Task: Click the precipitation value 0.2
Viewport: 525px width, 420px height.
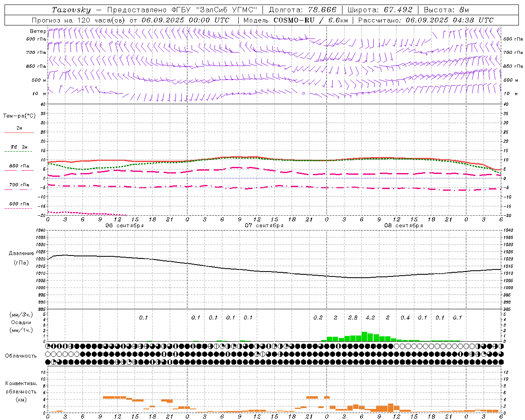Action: point(318,317)
